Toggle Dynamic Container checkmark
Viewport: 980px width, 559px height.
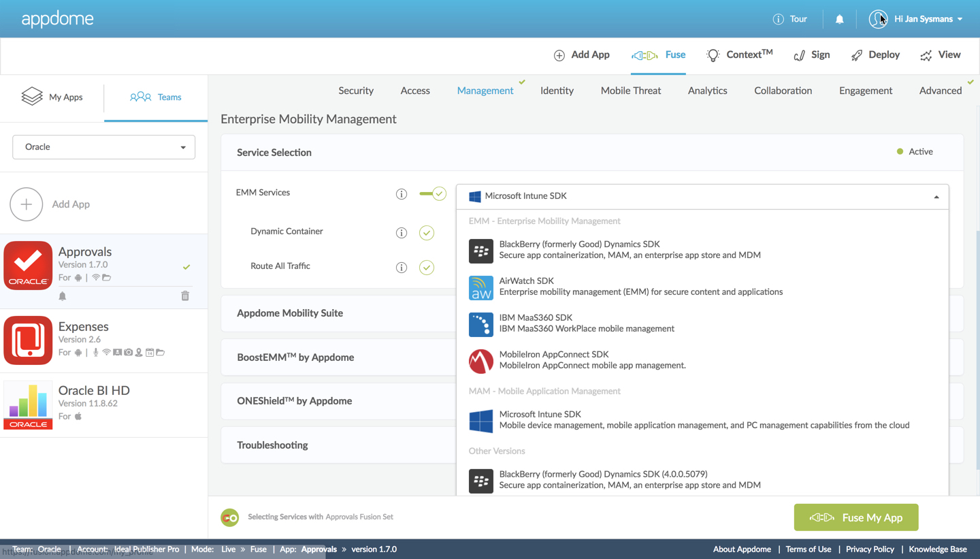pyautogui.click(x=427, y=233)
